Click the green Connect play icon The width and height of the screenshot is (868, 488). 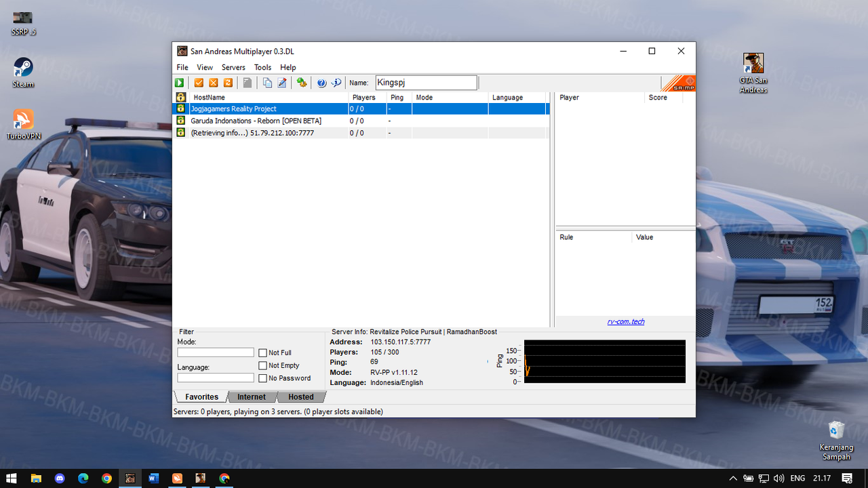tap(180, 83)
